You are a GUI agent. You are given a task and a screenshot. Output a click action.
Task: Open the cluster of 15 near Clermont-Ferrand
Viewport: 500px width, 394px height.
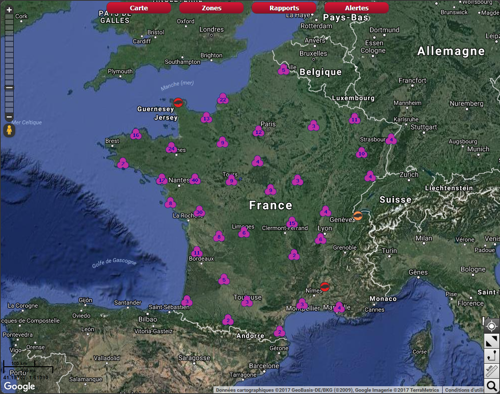[292, 222]
